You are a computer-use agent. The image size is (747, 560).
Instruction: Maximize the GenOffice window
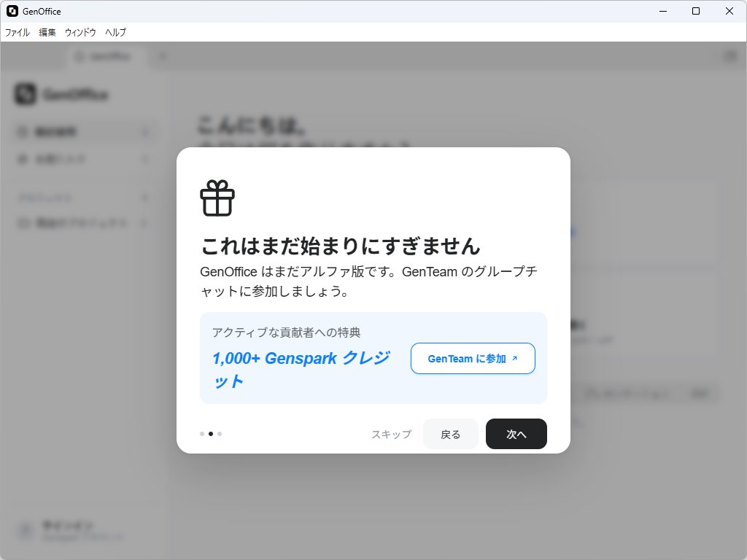pyautogui.click(x=696, y=11)
